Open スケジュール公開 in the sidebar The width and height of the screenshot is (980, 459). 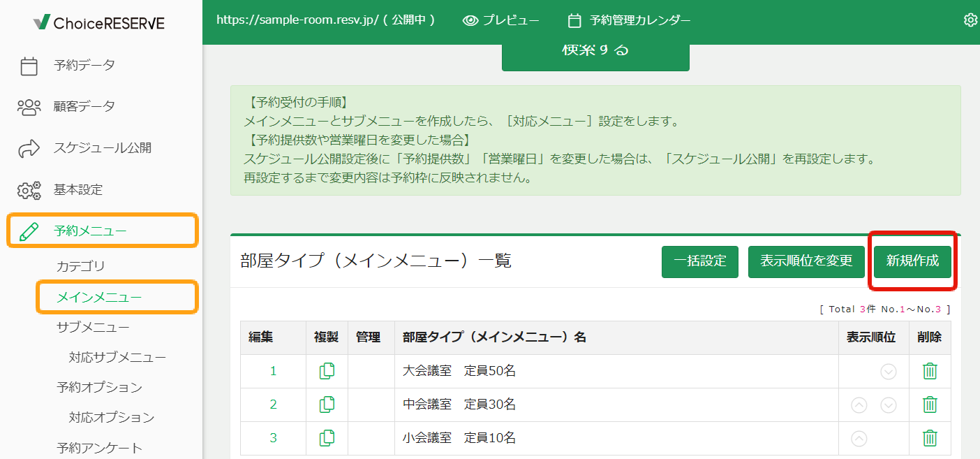pos(103,148)
